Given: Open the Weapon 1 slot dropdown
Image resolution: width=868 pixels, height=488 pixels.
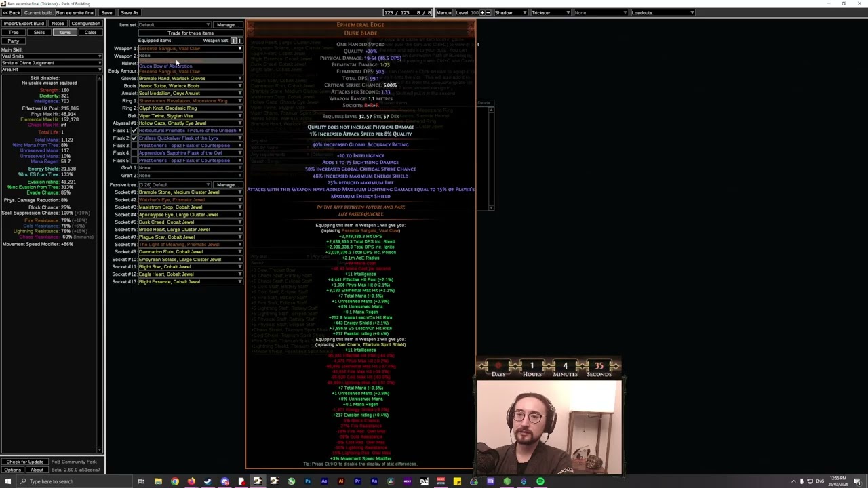Looking at the screenshot, I should (191, 49).
